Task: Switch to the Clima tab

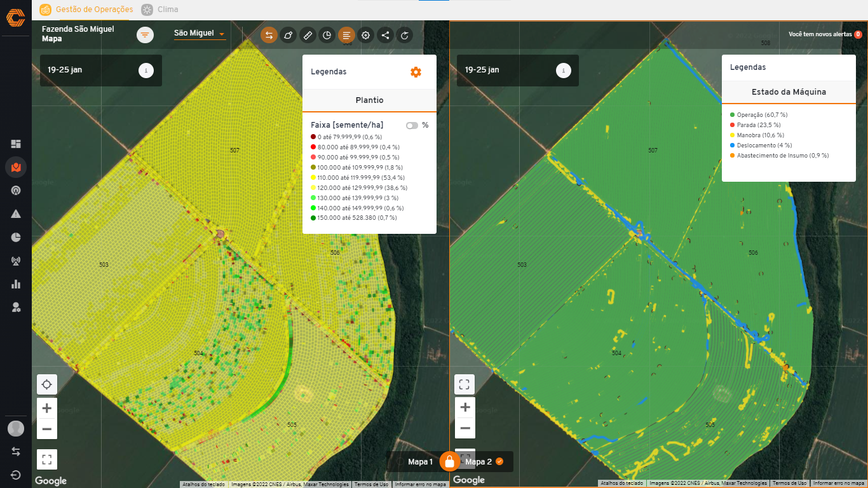Action: [160, 10]
